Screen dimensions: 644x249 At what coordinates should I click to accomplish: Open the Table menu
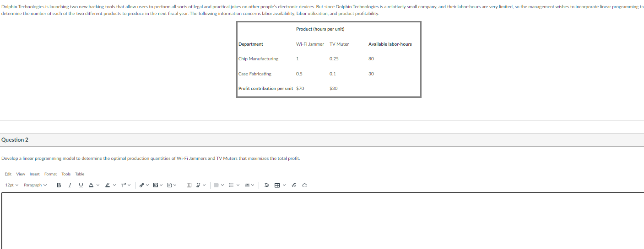80,174
